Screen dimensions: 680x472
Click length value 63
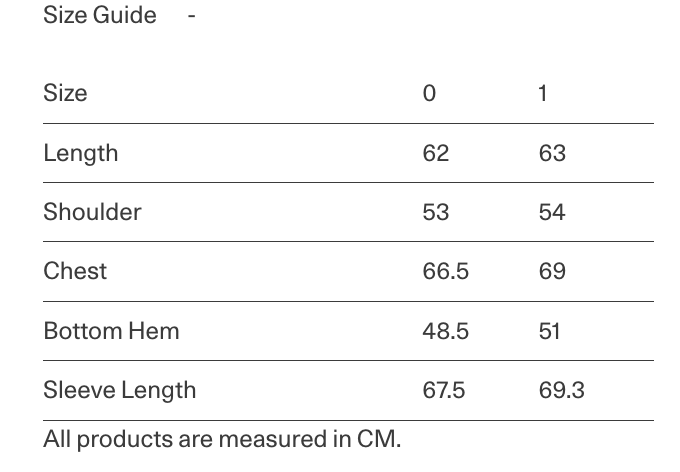pos(552,153)
